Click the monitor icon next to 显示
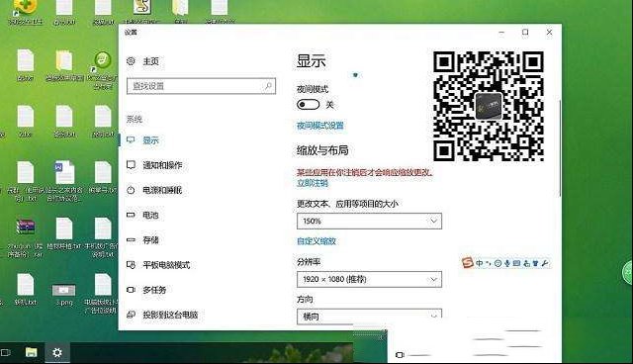 pyautogui.click(x=131, y=140)
